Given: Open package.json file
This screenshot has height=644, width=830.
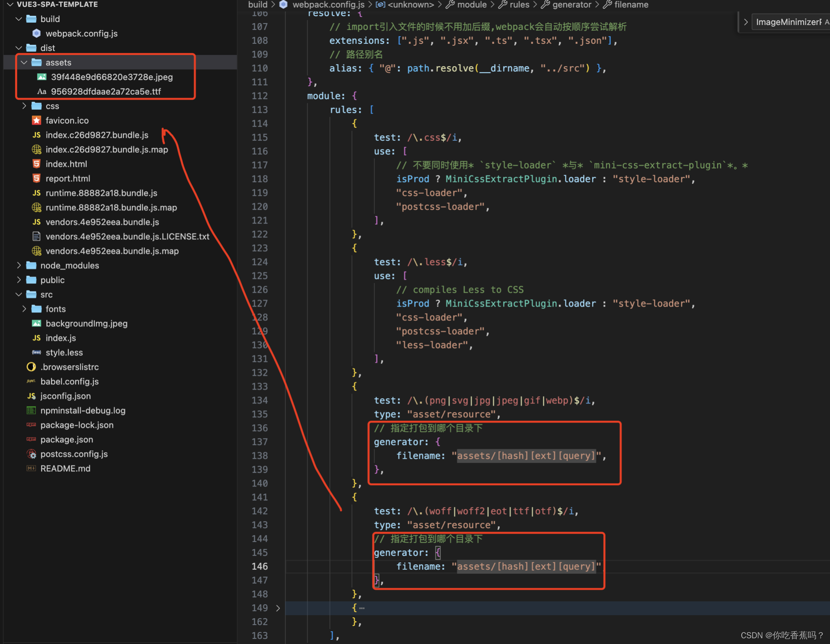Looking at the screenshot, I should pyautogui.click(x=67, y=439).
